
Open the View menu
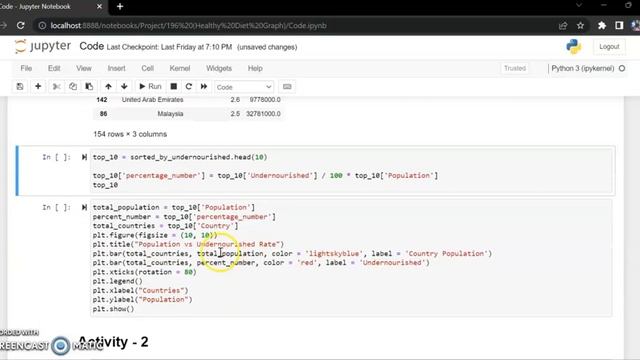tap(84, 68)
